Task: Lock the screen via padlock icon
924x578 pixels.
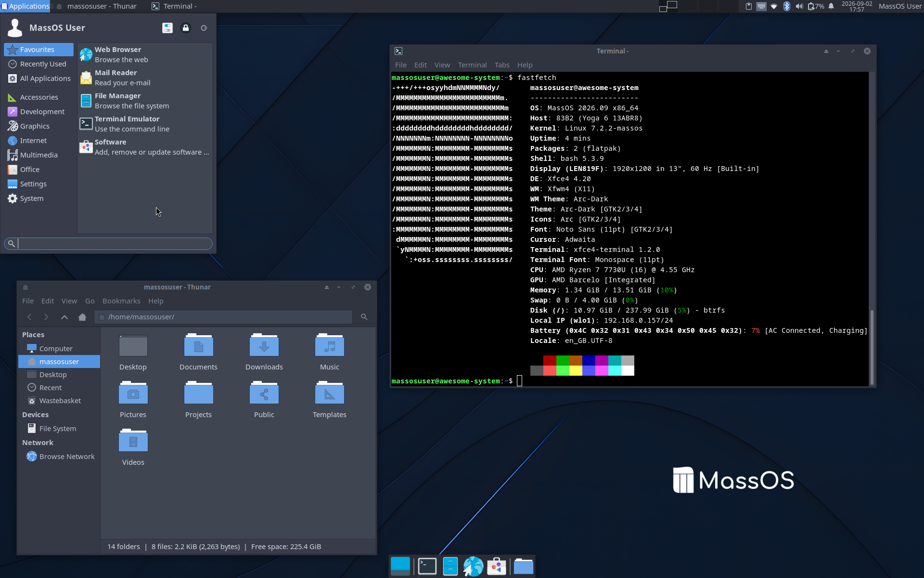Action: click(x=186, y=28)
